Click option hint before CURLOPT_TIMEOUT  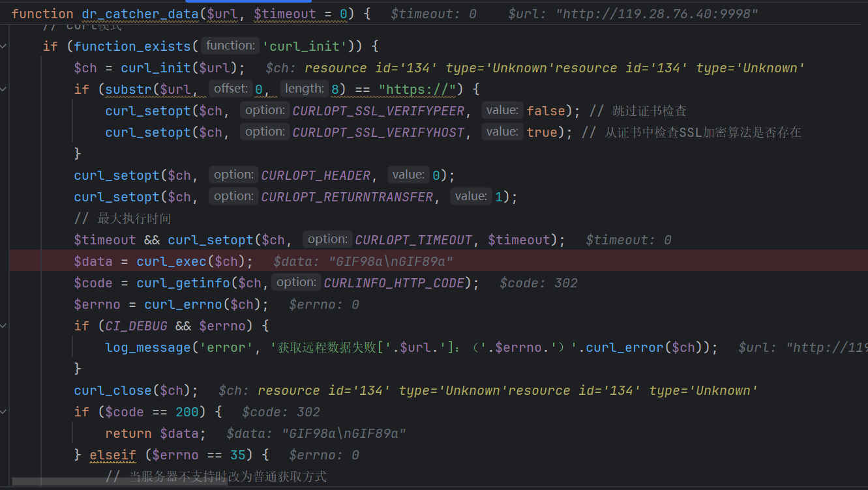coord(327,239)
